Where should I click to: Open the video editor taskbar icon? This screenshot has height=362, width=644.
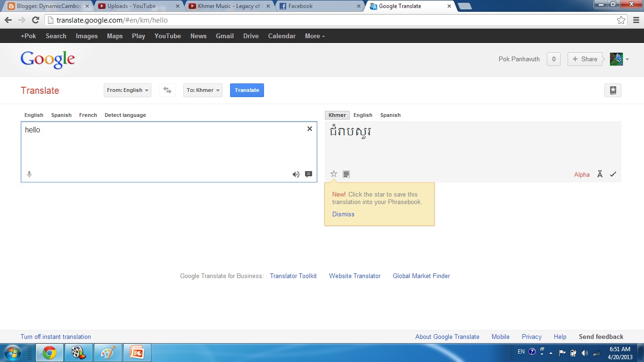click(79, 353)
